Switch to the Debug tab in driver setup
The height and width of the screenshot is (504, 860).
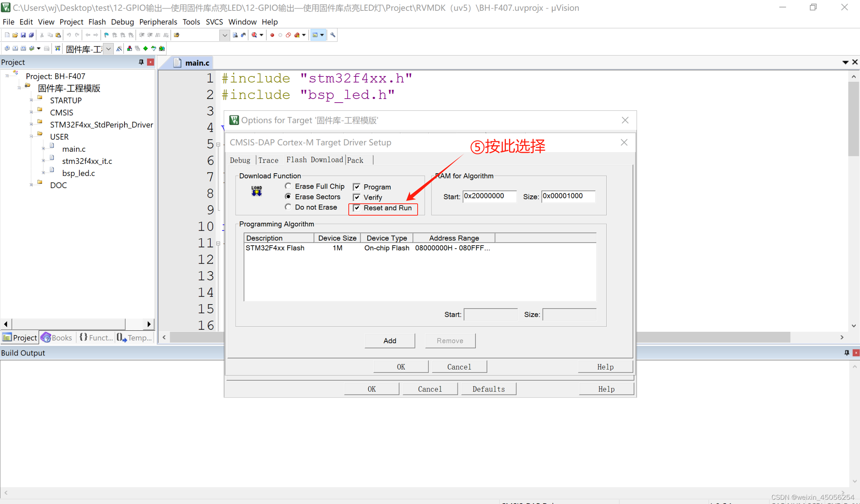pos(240,160)
